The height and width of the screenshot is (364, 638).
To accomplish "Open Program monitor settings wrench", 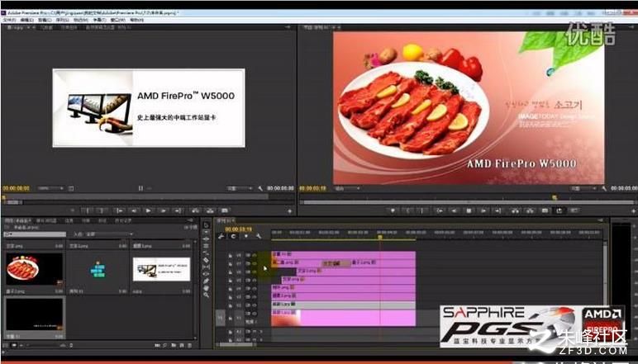I will tap(604, 188).
